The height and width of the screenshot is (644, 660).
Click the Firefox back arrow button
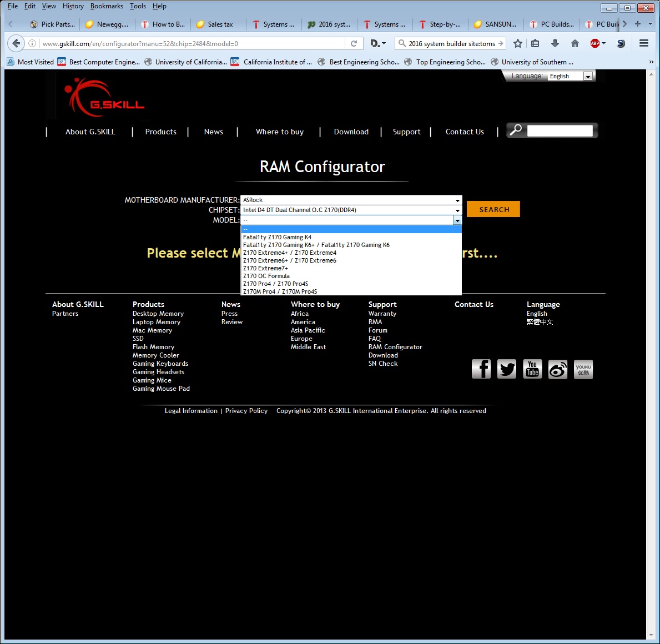pos(16,43)
